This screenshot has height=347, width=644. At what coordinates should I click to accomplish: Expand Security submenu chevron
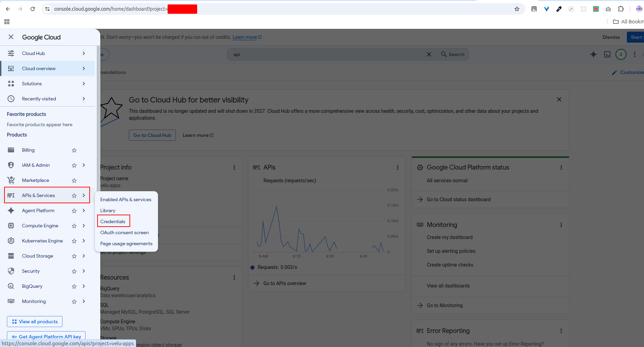(x=84, y=271)
